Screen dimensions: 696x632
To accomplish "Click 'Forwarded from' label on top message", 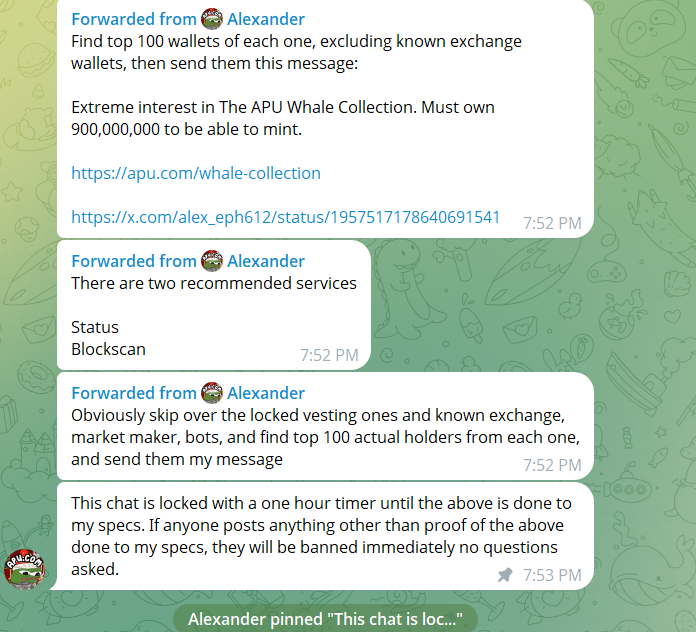I will (134, 19).
